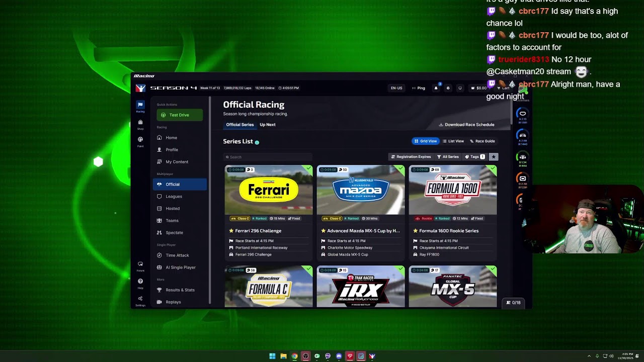Open the Advanced Mazda MX-5 thumbnail

(361, 190)
